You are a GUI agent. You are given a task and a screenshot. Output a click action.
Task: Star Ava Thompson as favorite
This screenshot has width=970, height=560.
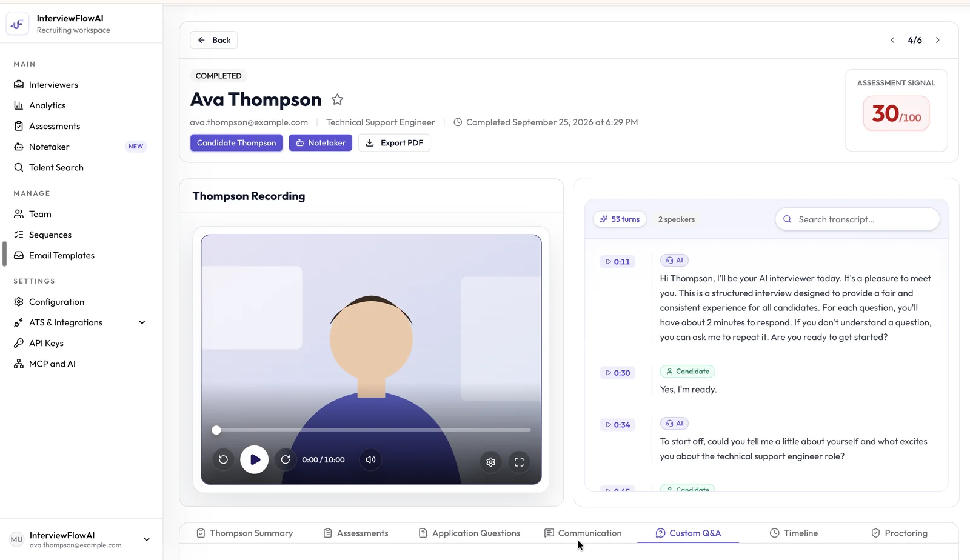(338, 99)
